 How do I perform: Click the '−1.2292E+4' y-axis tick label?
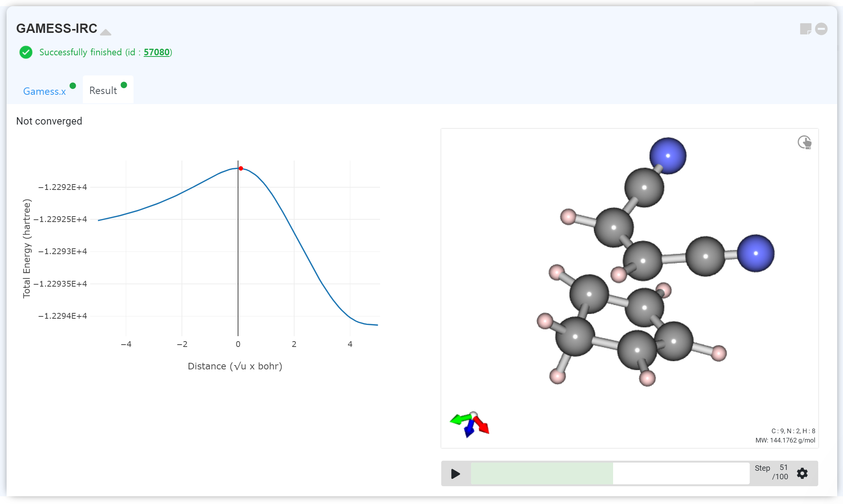pos(62,187)
